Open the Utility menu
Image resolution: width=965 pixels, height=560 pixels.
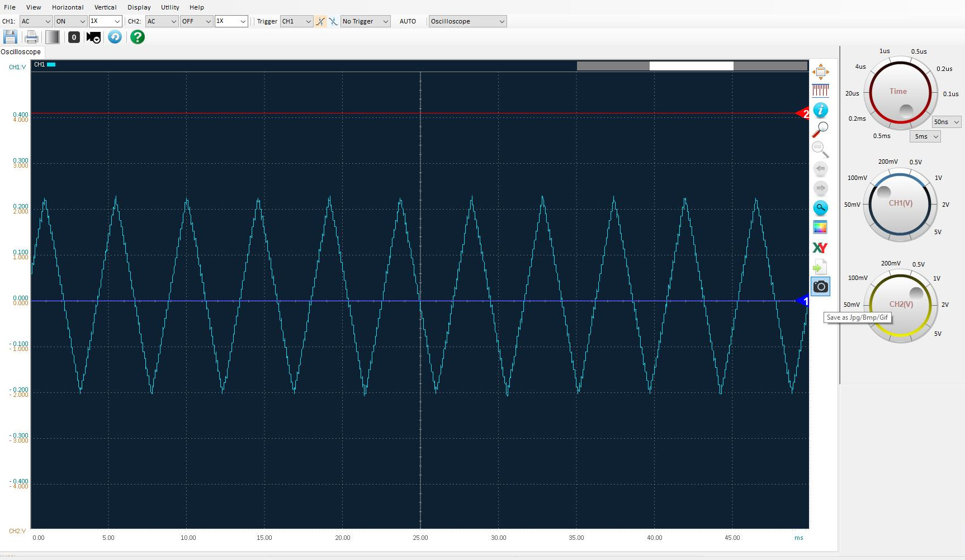(170, 7)
